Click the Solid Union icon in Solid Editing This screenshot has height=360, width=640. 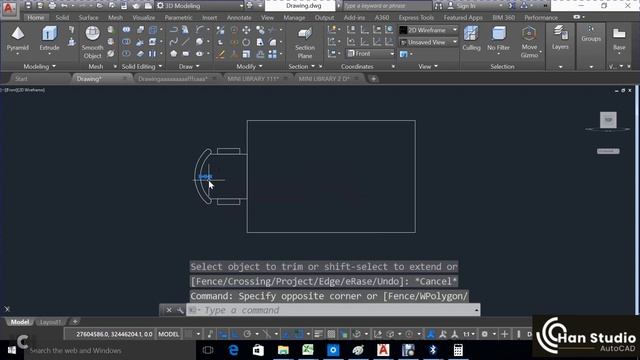(x=127, y=30)
